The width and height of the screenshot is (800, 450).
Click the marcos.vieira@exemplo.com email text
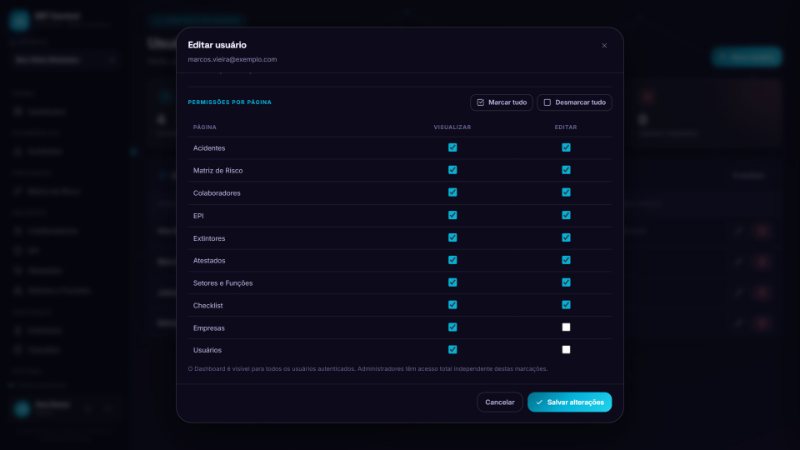232,59
